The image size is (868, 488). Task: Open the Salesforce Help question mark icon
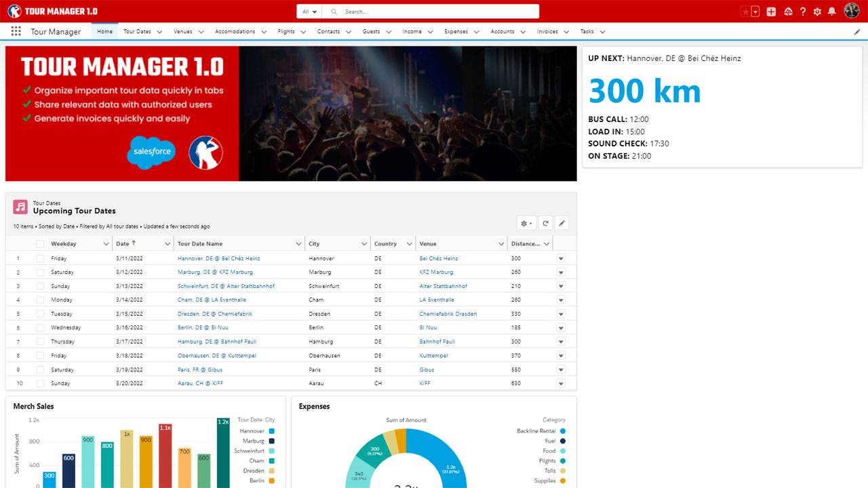pyautogui.click(x=803, y=12)
